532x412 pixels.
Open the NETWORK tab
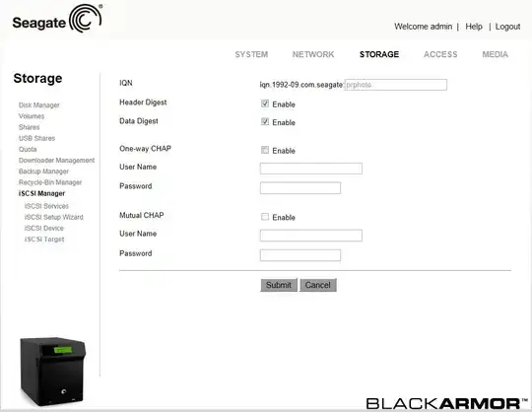point(313,54)
